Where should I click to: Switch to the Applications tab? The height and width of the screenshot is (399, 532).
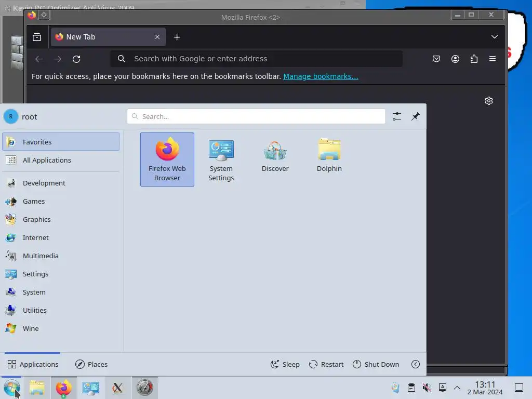coord(33,364)
